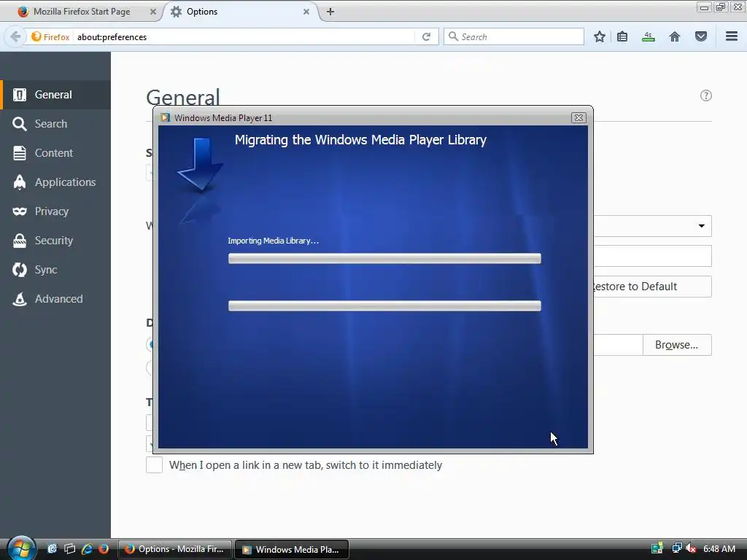Image resolution: width=747 pixels, height=560 pixels.
Task: Open the Advanced preferences category
Action: (x=55, y=298)
